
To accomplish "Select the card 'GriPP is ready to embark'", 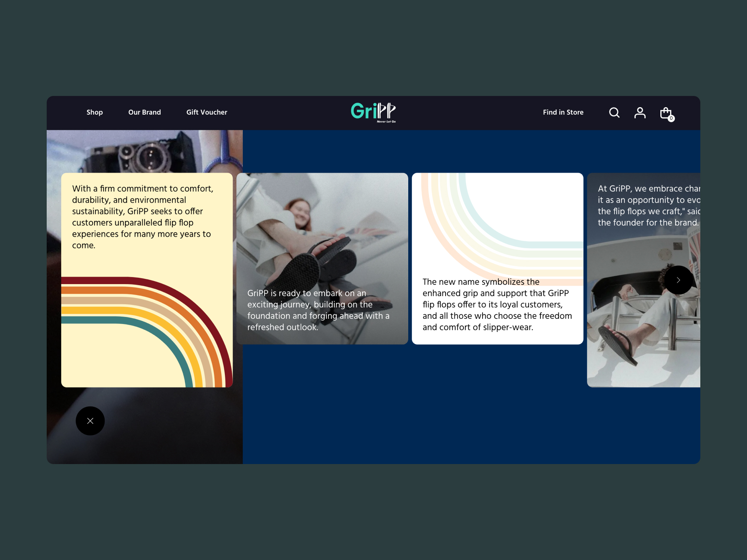I will coord(322,258).
